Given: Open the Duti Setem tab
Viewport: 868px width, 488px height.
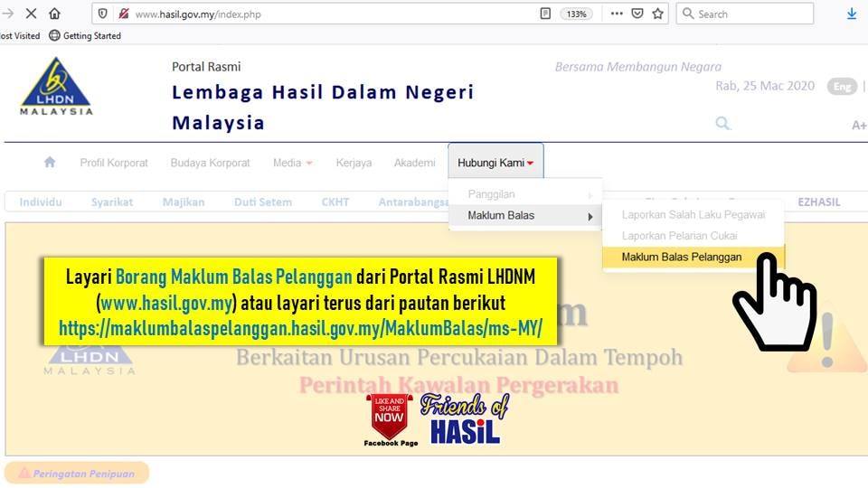Looking at the screenshot, I should pos(263,202).
